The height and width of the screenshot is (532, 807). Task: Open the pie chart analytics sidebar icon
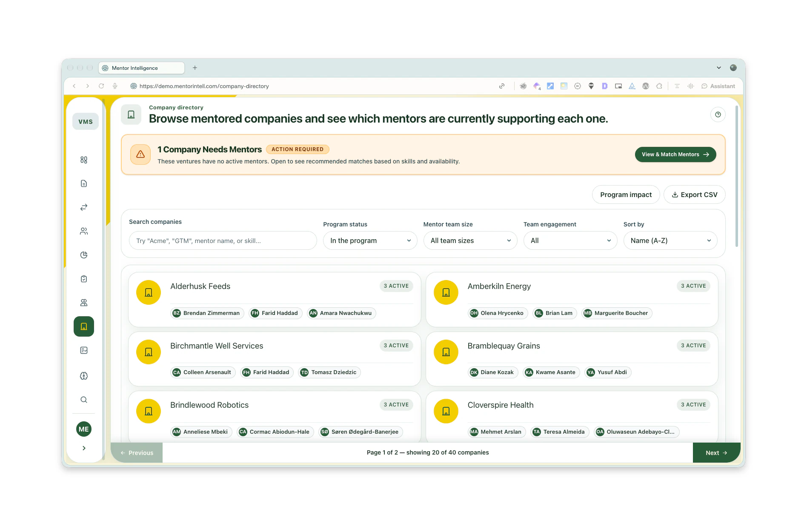coord(84,255)
